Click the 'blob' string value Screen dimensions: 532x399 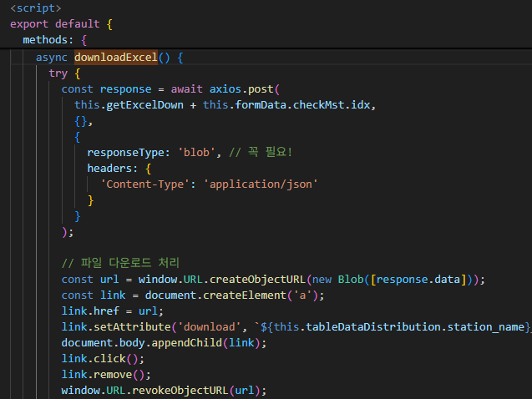[x=197, y=153]
